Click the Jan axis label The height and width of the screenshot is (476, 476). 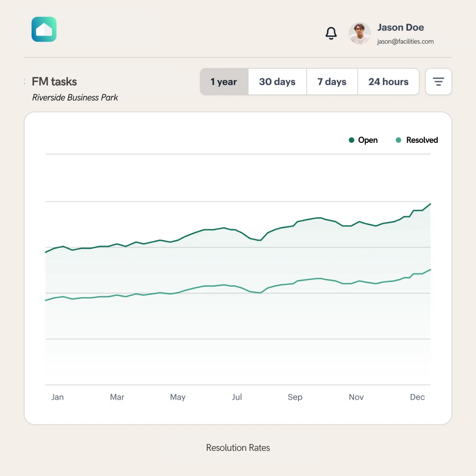click(x=57, y=397)
